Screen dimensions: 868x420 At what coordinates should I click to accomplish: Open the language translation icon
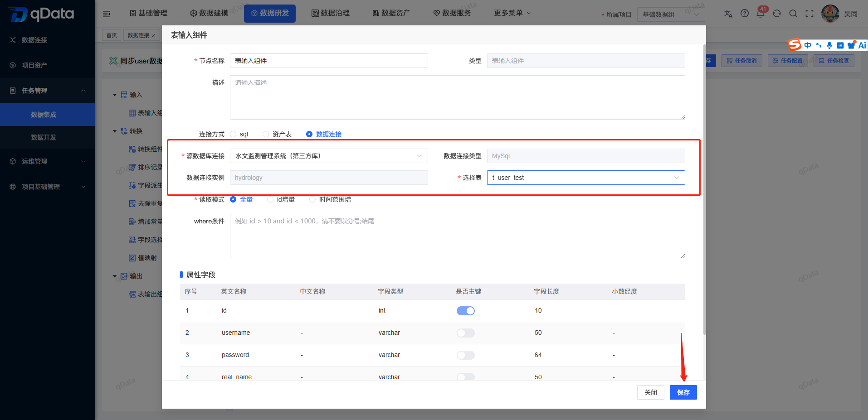[728, 14]
